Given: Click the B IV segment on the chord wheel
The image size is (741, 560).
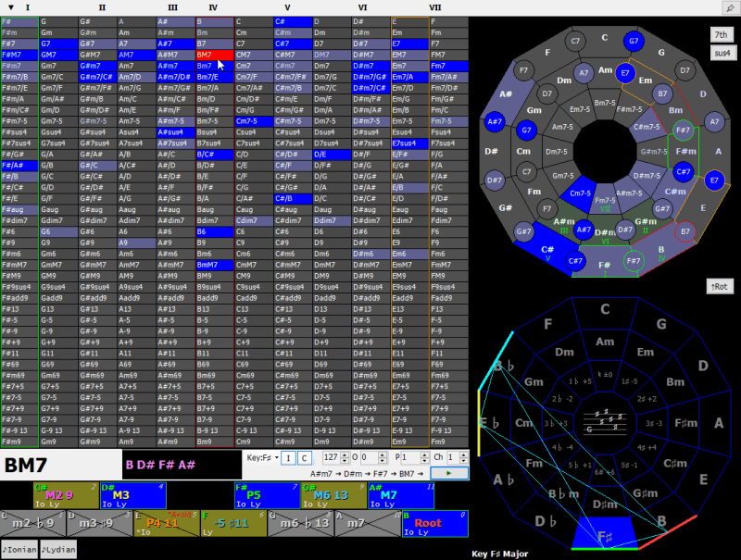Looking at the screenshot, I should pos(661,252).
